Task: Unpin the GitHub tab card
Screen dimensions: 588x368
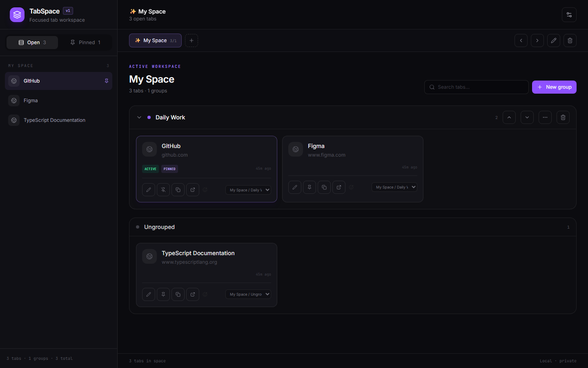Action: tap(163, 190)
